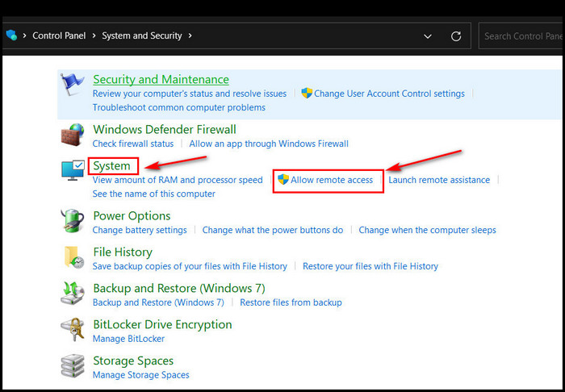This screenshot has height=392, width=565.
Task: Open File History heading
Action: [123, 252]
